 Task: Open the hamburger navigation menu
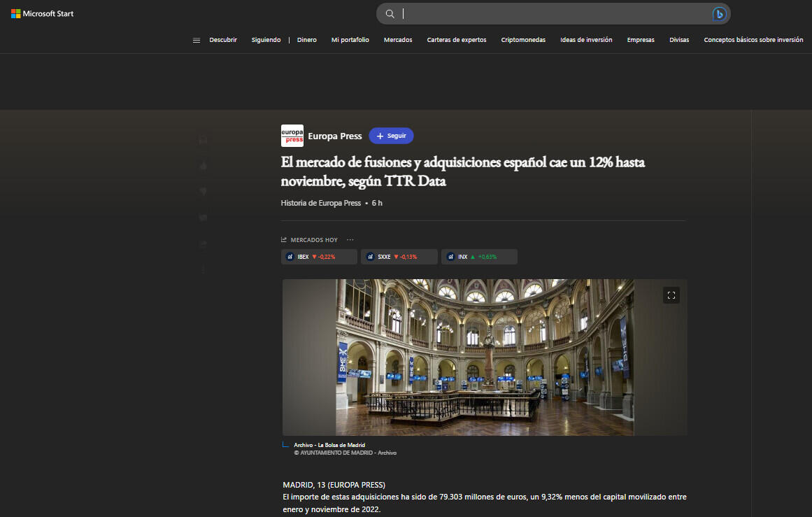(x=197, y=40)
